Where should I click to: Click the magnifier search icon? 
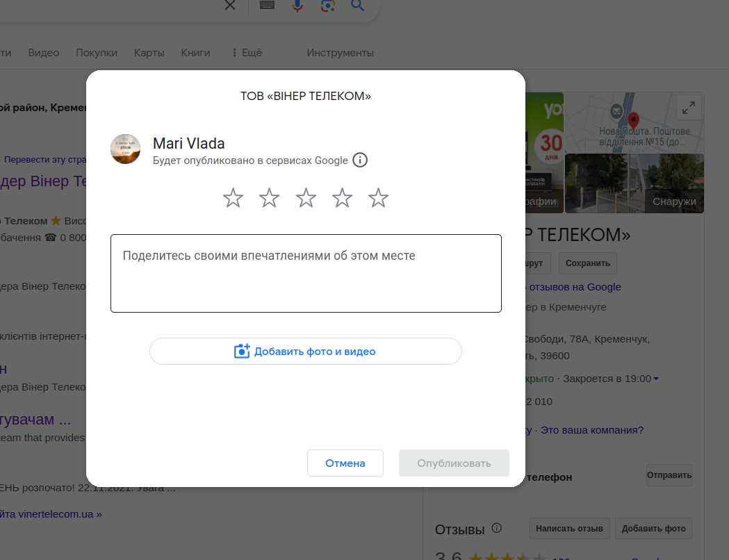(357, 6)
